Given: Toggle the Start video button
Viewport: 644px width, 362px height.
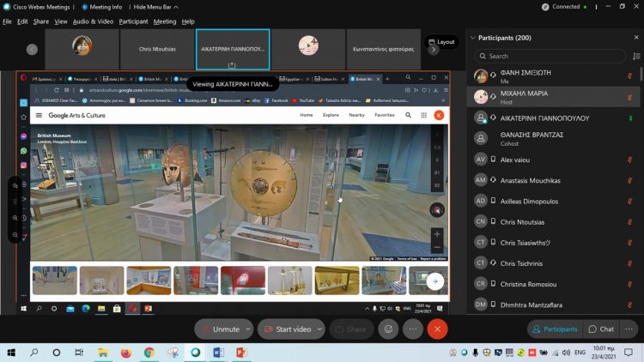Looking at the screenshot, I should pos(287,329).
